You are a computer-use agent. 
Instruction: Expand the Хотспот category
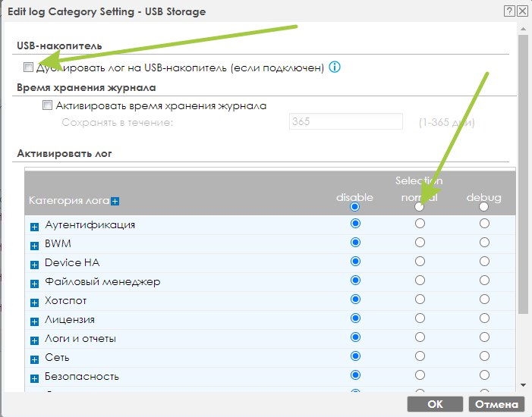35,302
